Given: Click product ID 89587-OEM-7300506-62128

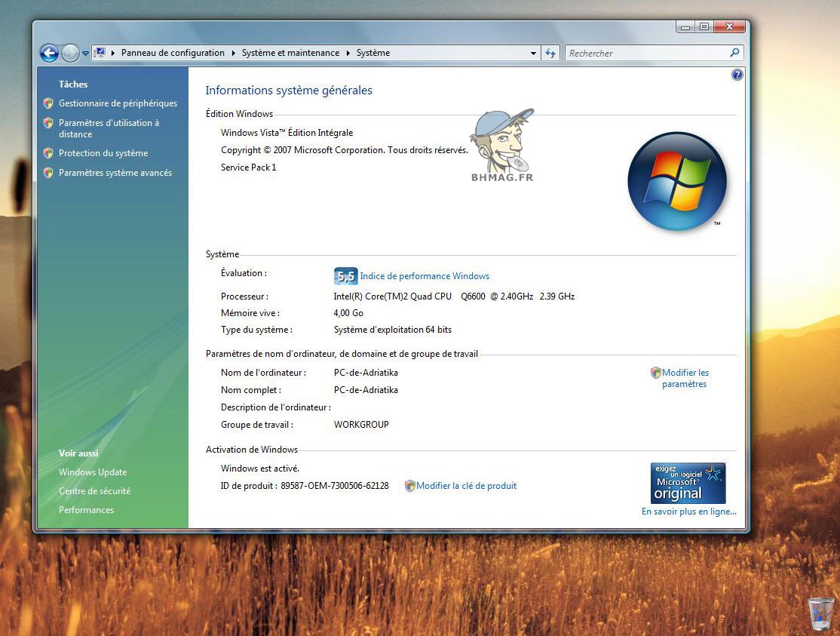Looking at the screenshot, I should 335,485.
